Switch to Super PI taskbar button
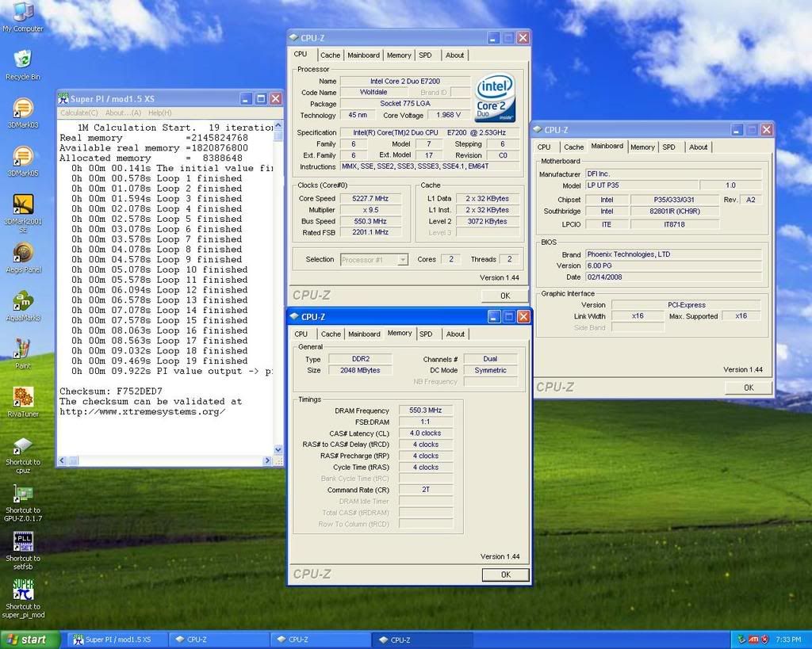The height and width of the screenshot is (649, 812). click(x=117, y=639)
